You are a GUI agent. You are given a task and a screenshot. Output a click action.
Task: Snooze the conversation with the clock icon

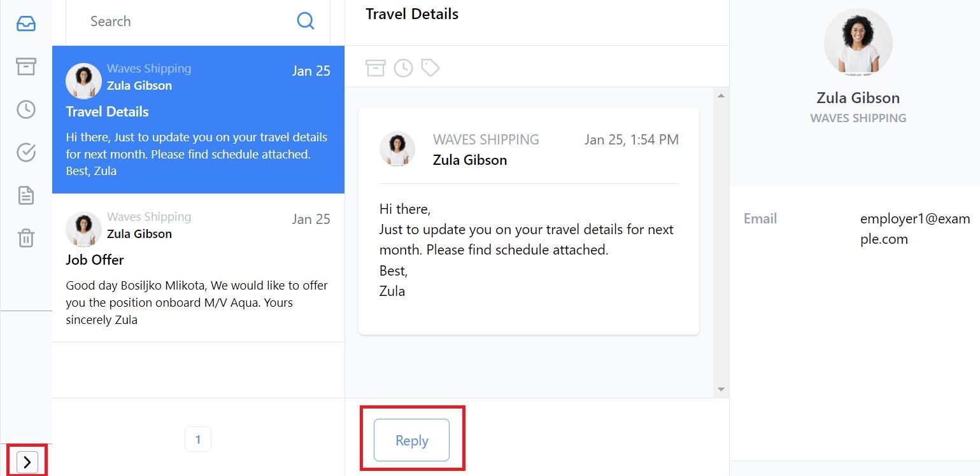403,67
